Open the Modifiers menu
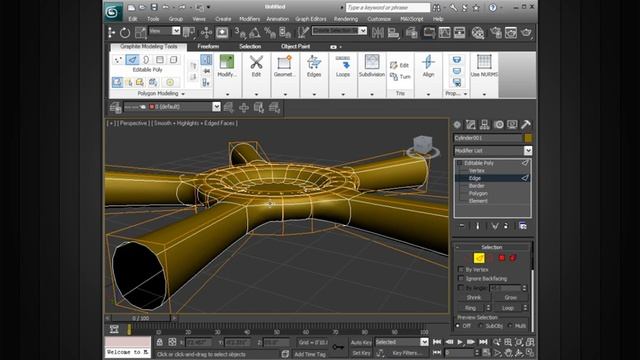Image resolution: width=640 pixels, height=360 pixels. pos(249,19)
